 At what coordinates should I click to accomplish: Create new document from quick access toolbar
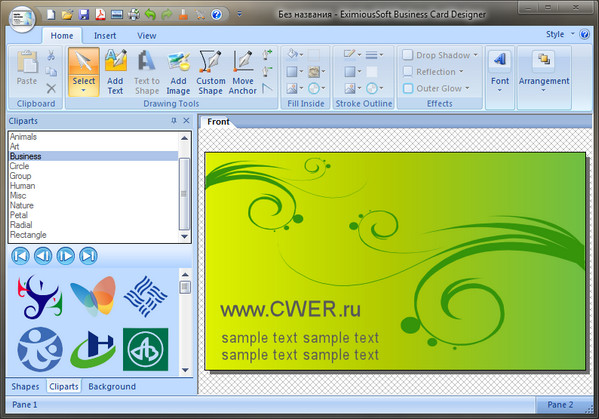pyautogui.click(x=51, y=15)
